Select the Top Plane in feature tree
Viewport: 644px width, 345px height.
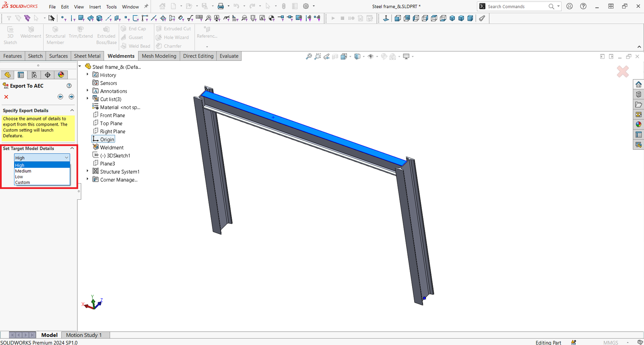click(x=111, y=123)
